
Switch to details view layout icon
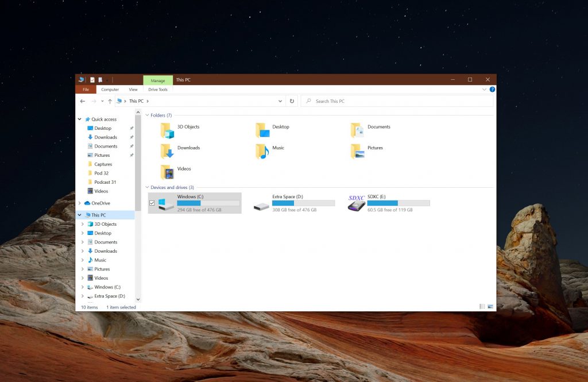482,307
